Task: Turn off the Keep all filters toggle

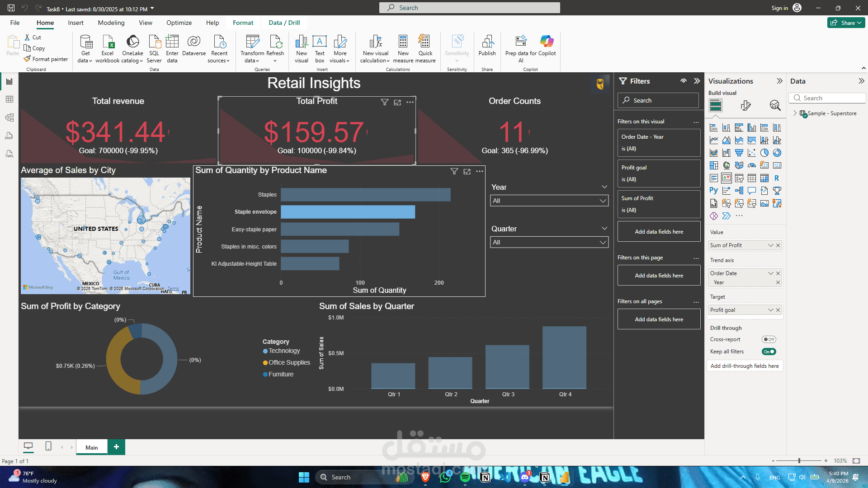Action: 769,352
